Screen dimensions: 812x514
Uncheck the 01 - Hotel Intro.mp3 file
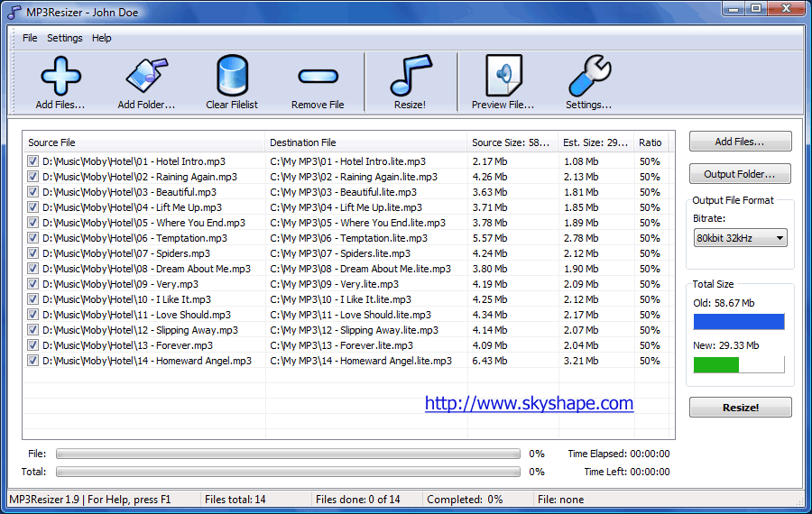coord(32,161)
